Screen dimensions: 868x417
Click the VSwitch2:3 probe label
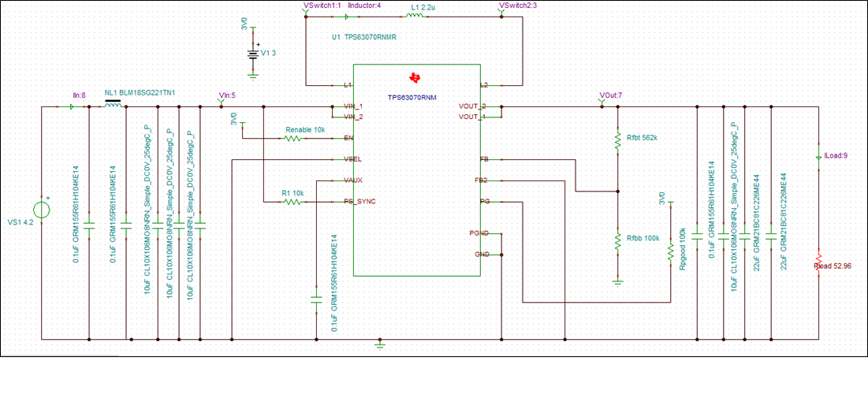[516, 6]
